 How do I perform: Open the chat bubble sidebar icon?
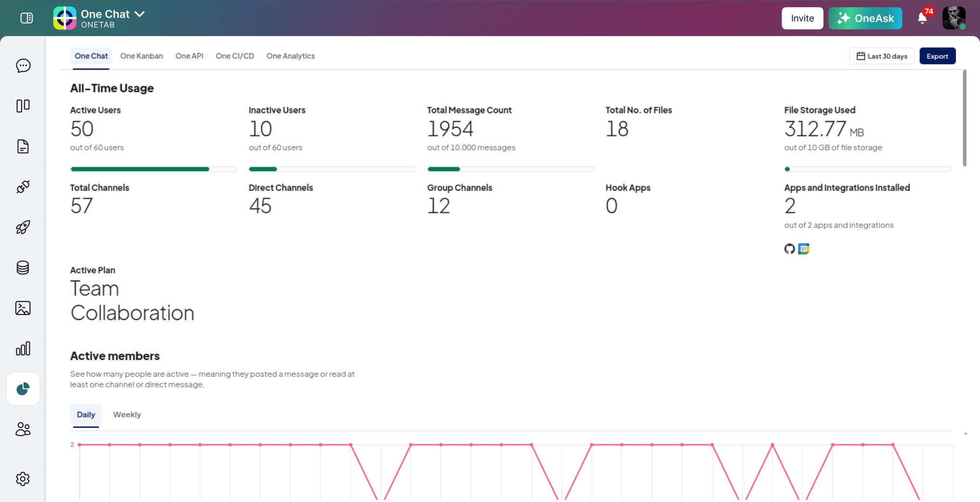23,65
